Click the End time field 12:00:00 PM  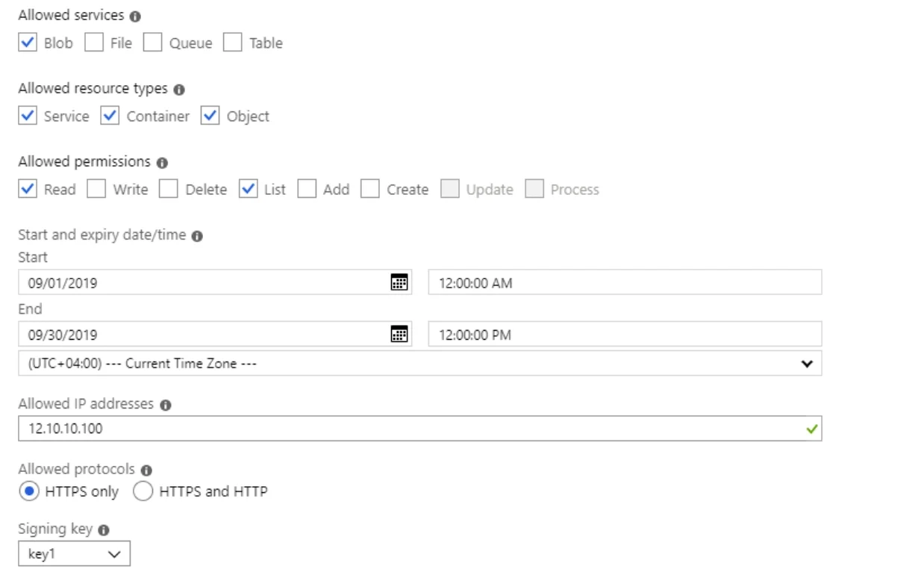(x=625, y=335)
